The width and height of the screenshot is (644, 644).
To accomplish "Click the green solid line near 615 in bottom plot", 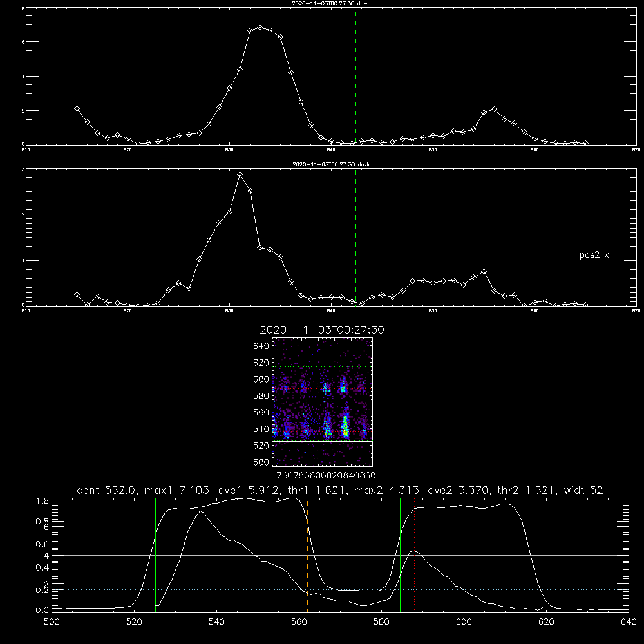I will pyautogui.click(x=526, y=555).
